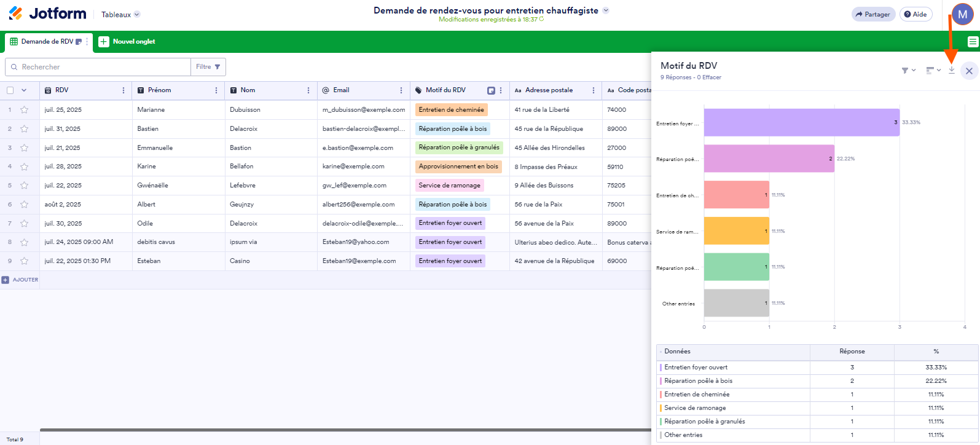Click the report icon in Motif du RDV column header
This screenshot has width=980, height=445.
pos(491,90)
